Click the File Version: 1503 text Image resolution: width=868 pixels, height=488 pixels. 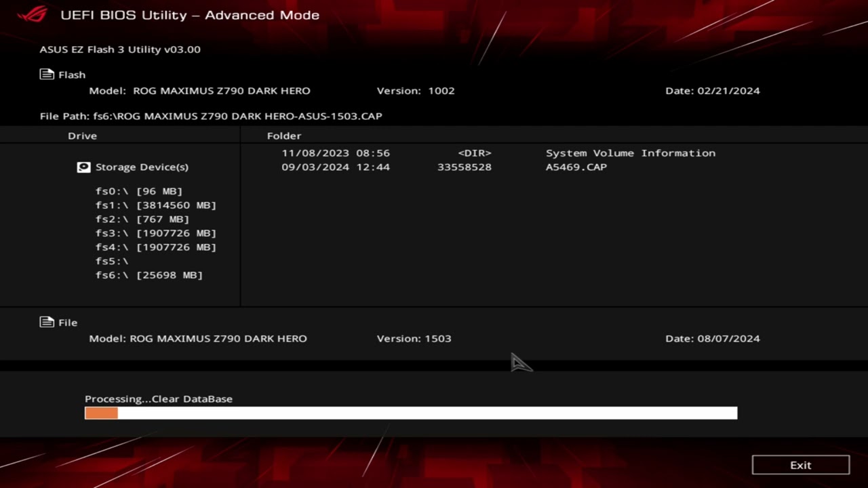[x=414, y=338]
